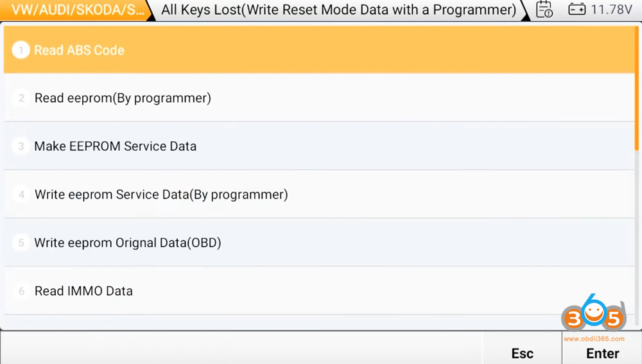Open the calendar log icon in top bar

(x=544, y=10)
